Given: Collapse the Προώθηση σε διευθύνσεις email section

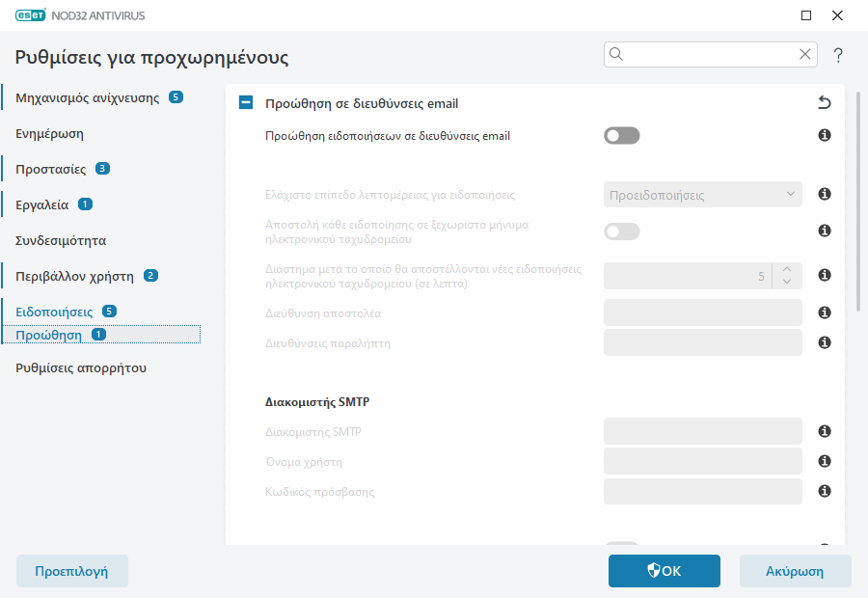Looking at the screenshot, I should (246, 103).
